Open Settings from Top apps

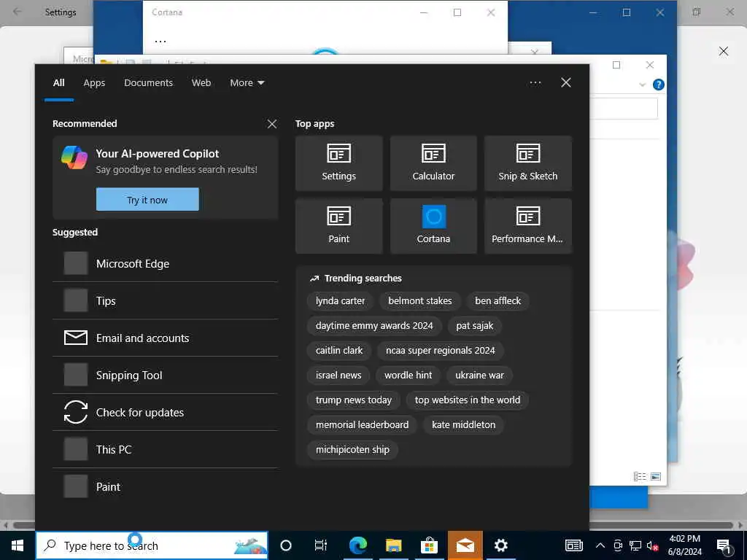(338, 163)
